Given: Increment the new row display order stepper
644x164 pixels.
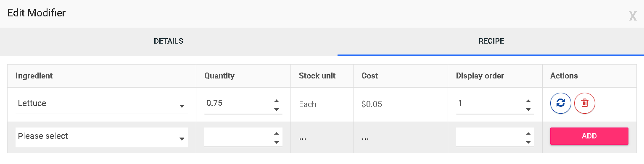Looking at the screenshot, I should pyautogui.click(x=528, y=133).
